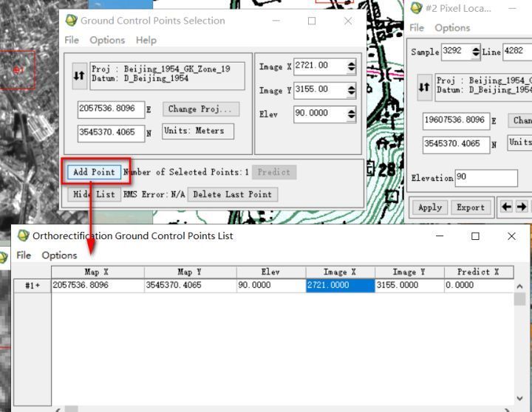
Task: Close the Ground Control Points Selection window
Action: coord(348,21)
